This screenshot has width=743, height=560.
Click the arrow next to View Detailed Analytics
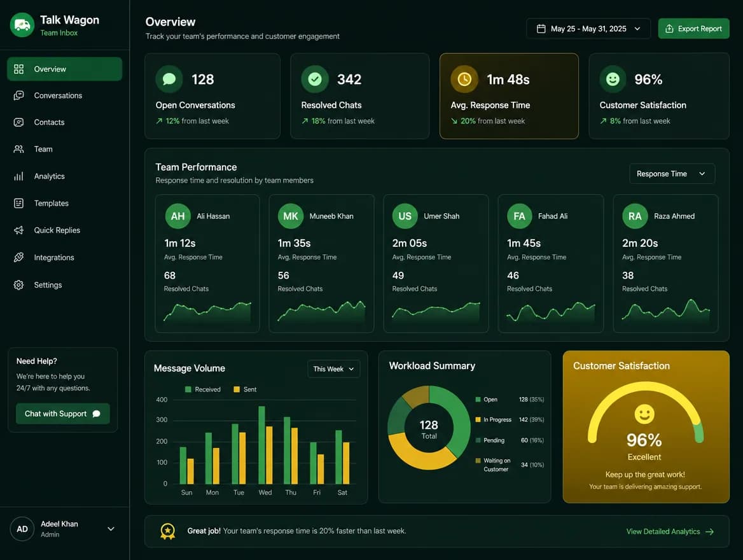[709, 531]
